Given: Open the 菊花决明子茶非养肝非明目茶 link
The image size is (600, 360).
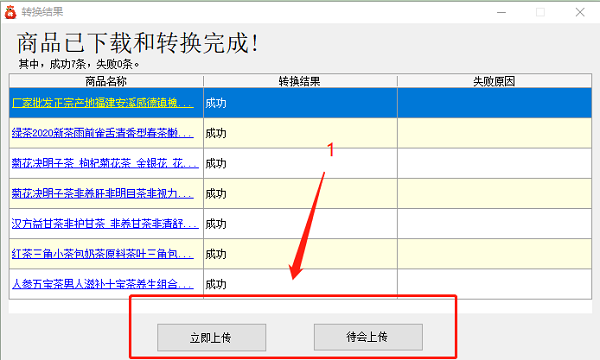Looking at the screenshot, I should 103,194.
